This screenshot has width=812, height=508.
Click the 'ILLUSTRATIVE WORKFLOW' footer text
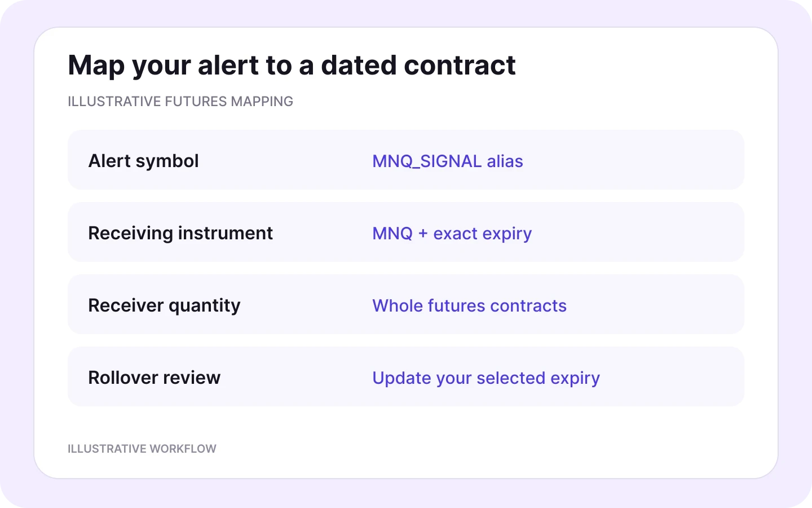(x=142, y=449)
